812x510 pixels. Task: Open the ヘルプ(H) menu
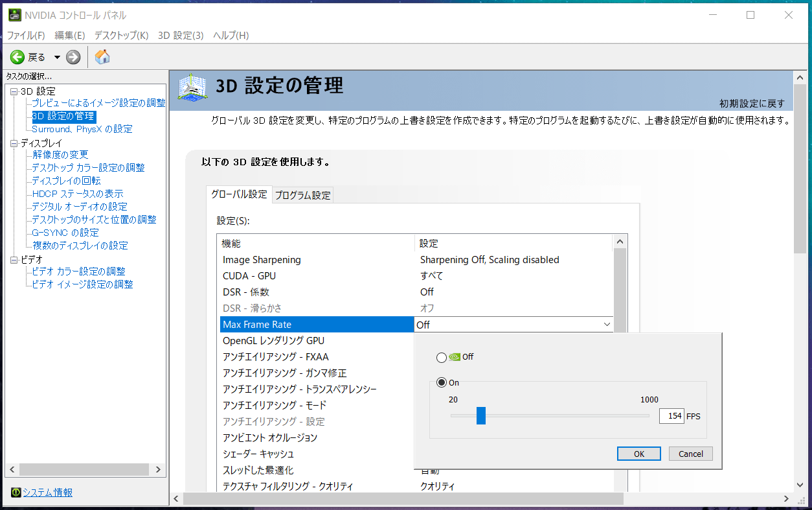(x=231, y=35)
